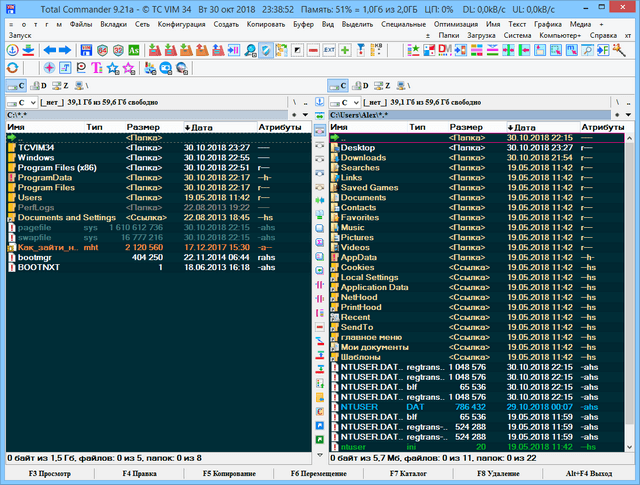Click the EXT extension tool icon

point(329,49)
